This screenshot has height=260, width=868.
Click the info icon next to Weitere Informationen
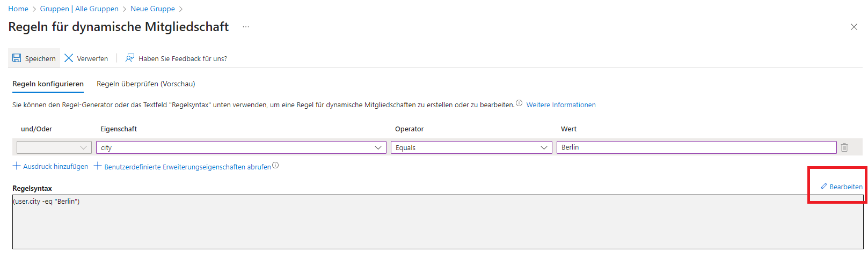519,103
